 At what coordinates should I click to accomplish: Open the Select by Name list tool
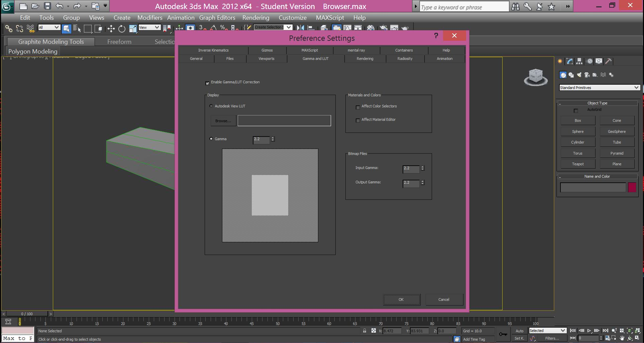pos(77,29)
